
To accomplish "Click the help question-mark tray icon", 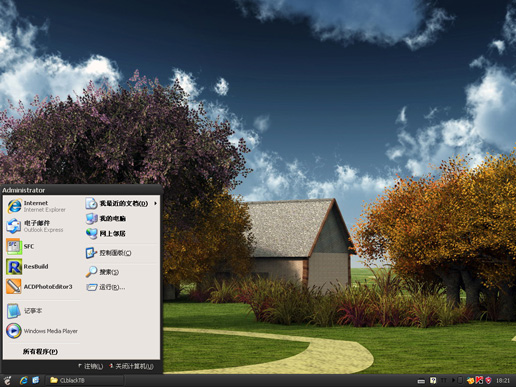I will pos(433,380).
